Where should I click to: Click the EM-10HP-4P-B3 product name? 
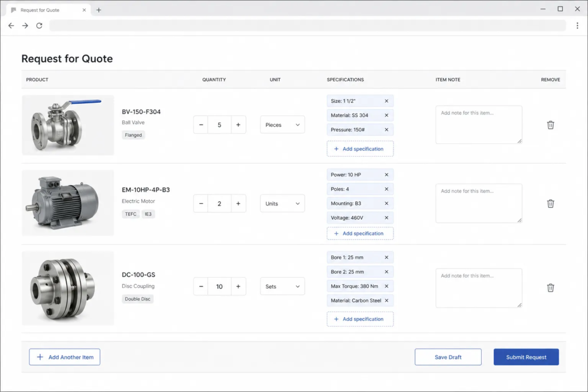(x=146, y=189)
